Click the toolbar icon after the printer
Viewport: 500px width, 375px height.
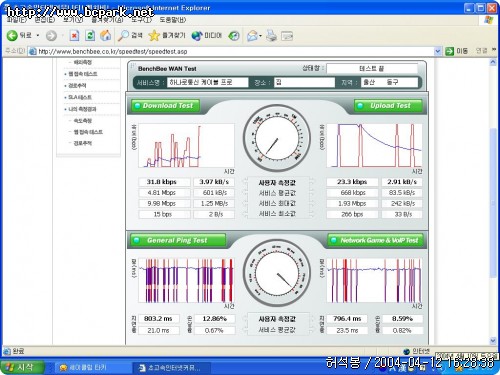[287, 36]
